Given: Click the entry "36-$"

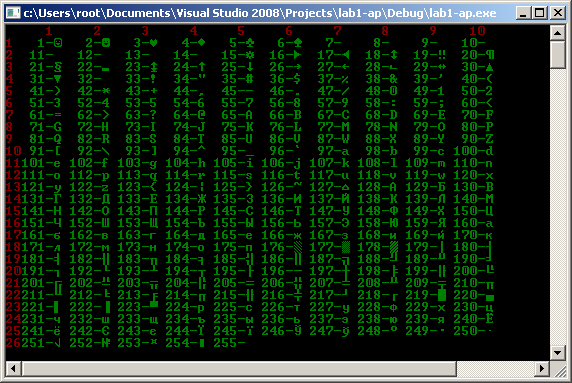Looking at the screenshot, I should [x=285, y=79].
